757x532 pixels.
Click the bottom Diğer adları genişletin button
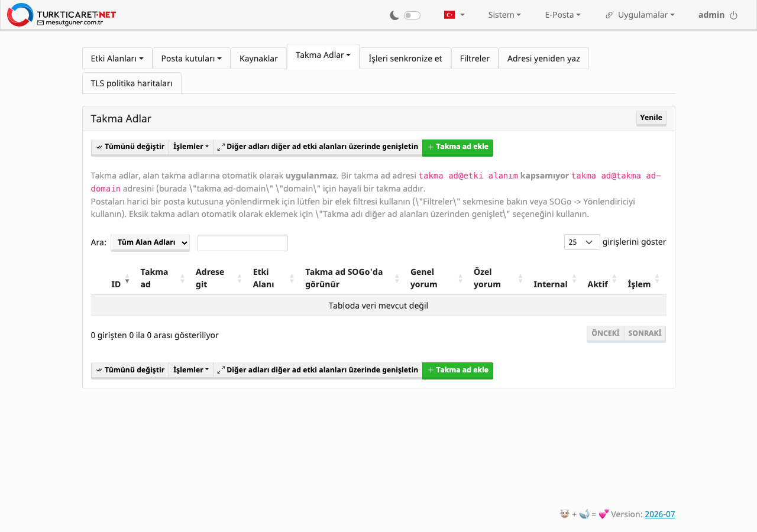(x=318, y=370)
